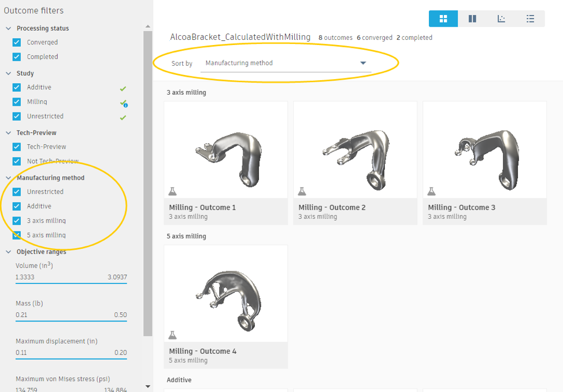The image size is (563, 392).
Task: Click filter panel scroll down arrow
Action: (x=147, y=386)
